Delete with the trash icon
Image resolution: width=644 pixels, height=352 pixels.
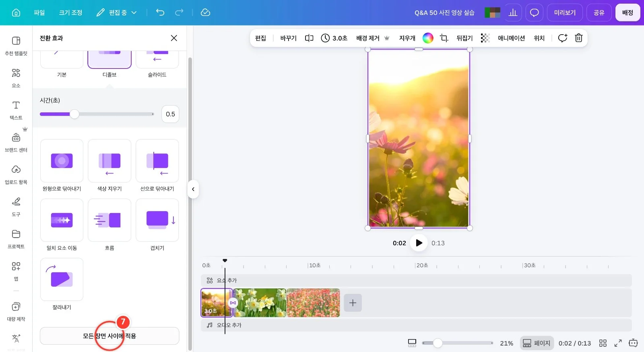tap(578, 38)
